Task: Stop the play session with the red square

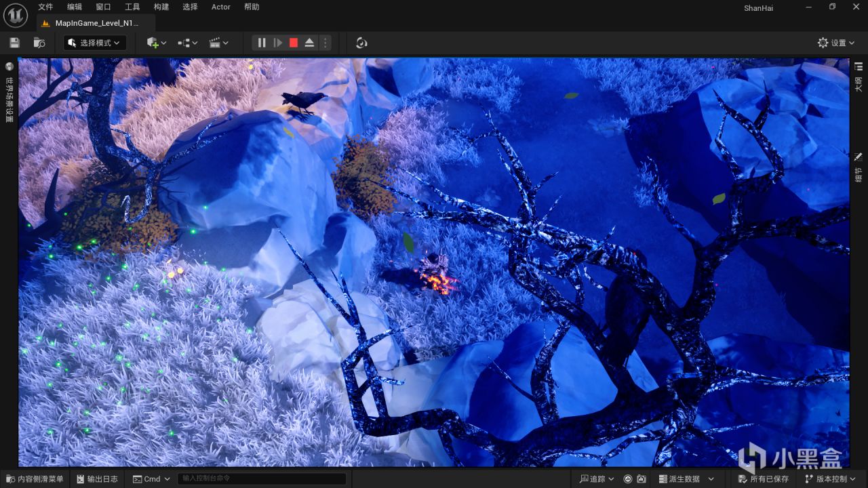Action: point(294,43)
